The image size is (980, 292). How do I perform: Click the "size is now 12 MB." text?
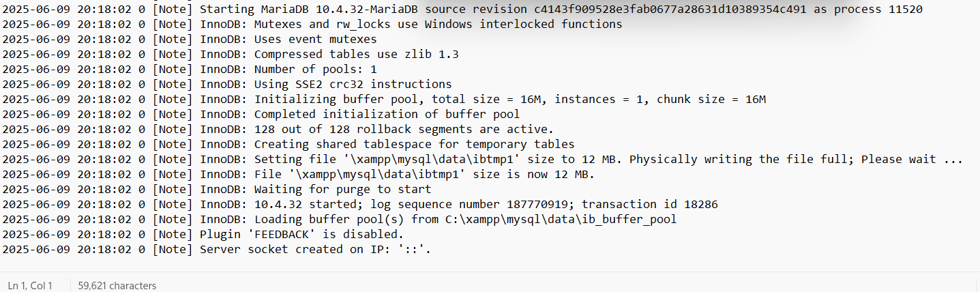533,175
